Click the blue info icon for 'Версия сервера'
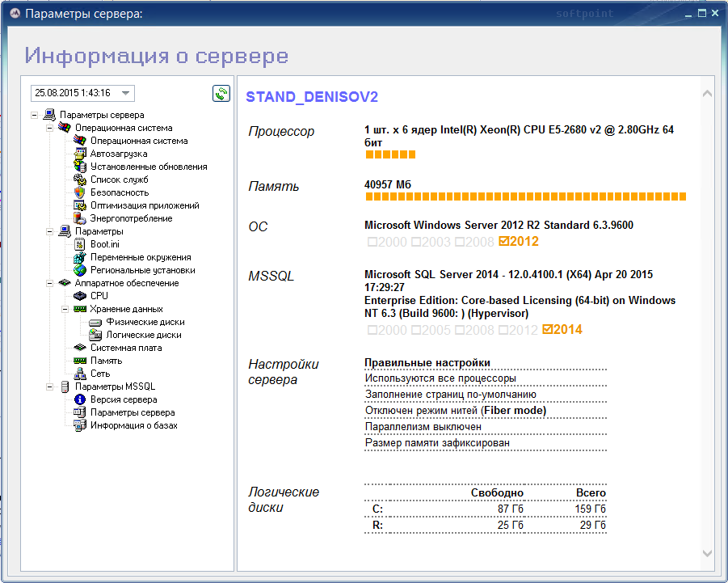Image resolution: width=728 pixels, height=583 pixels. click(x=80, y=399)
